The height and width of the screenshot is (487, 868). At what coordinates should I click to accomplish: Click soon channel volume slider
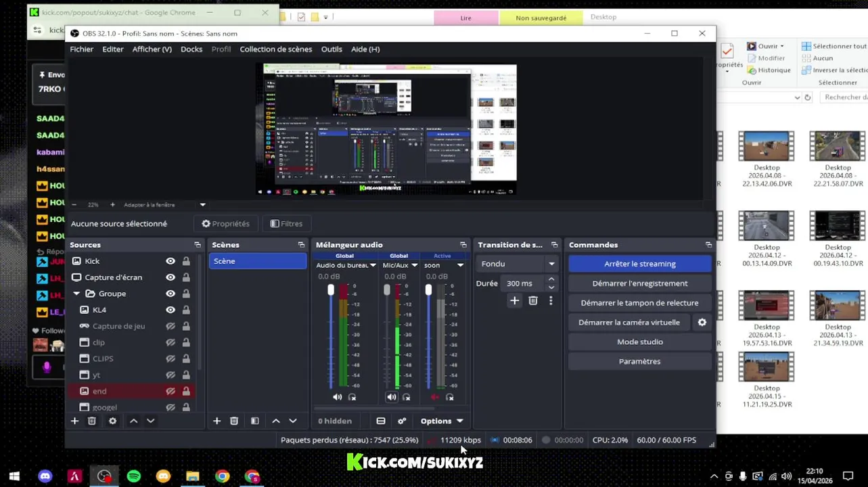tap(428, 336)
